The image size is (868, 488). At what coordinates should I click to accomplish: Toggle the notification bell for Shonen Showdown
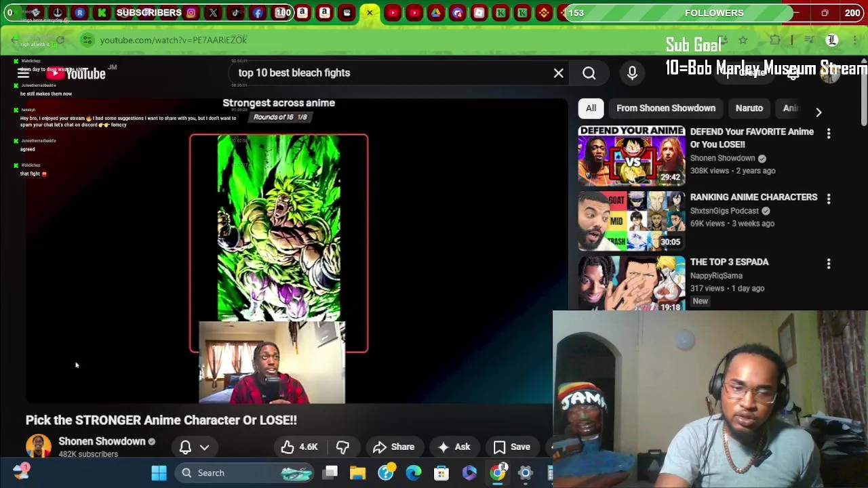pyautogui.click(x=185, y=447)
